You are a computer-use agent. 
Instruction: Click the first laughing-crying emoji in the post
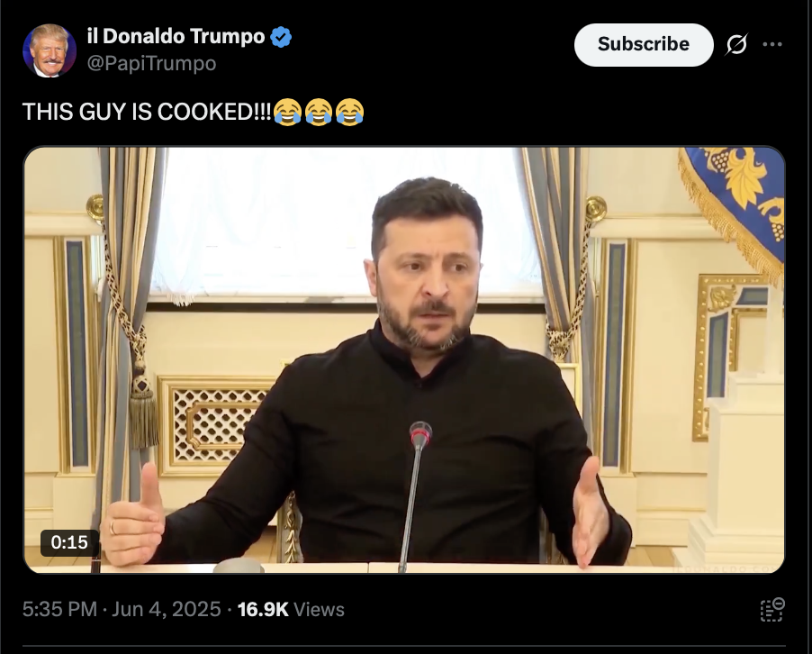coord(287,112)
